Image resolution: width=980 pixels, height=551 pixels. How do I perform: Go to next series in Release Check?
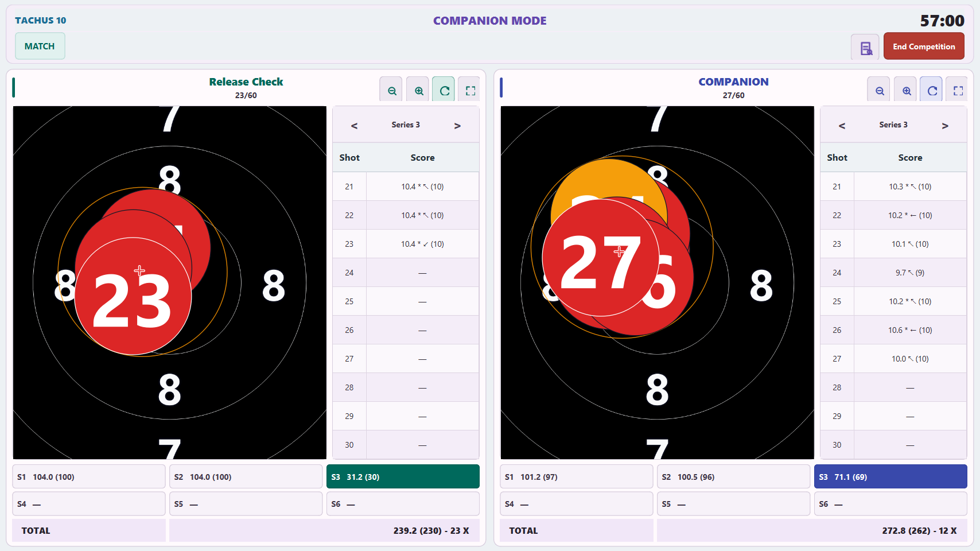(457, 125)
